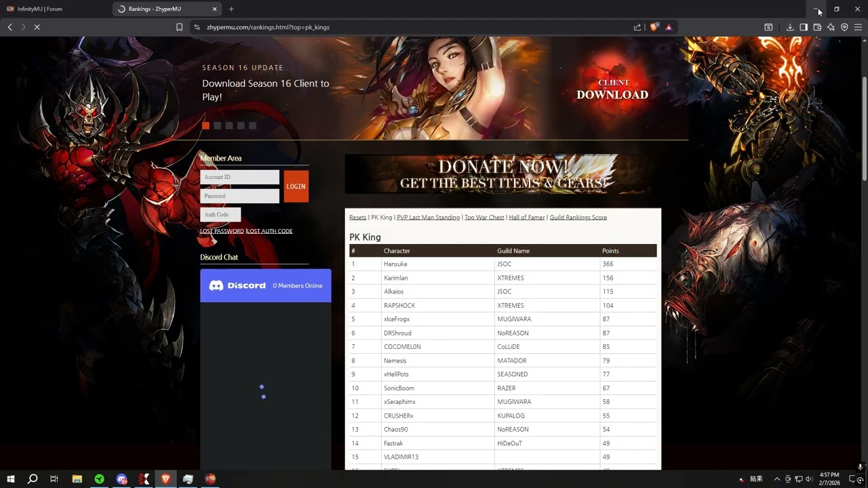Open File Explorer from the taskbar

coord(77,479)
